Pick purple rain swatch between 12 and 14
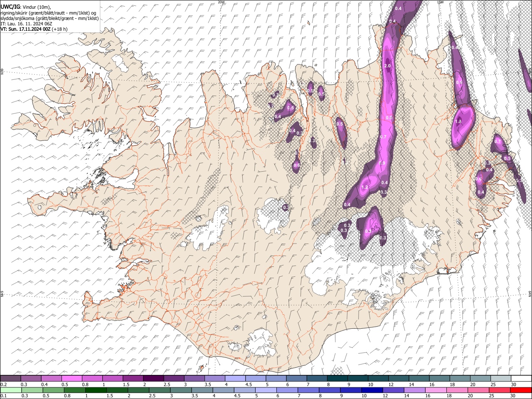The height and width of the screenshot is (399, 532). coord(394,390)
